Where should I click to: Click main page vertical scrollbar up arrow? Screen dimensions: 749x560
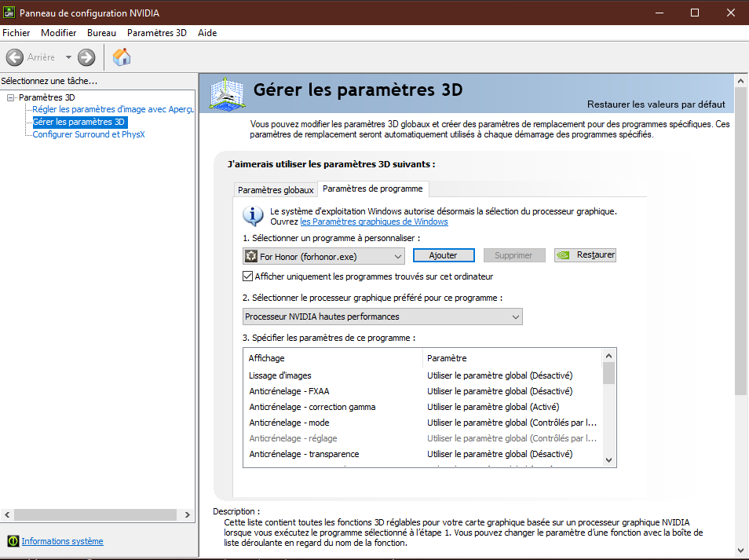pyautogui.click(x=741, y=81)
